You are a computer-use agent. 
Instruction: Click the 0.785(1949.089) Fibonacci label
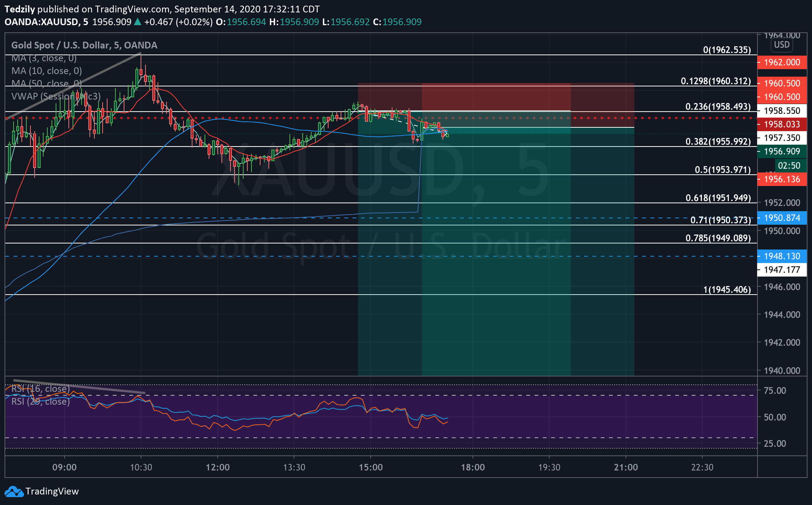coord(718,238)
